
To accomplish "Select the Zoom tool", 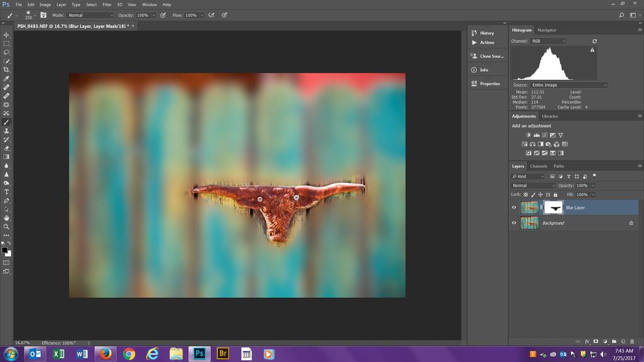I will click(6, 226).
